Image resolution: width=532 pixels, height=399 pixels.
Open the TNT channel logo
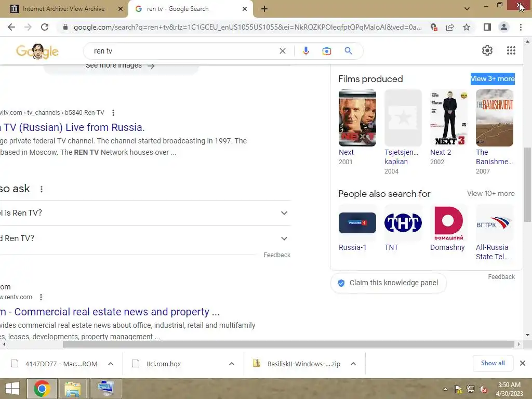(403, 223)
